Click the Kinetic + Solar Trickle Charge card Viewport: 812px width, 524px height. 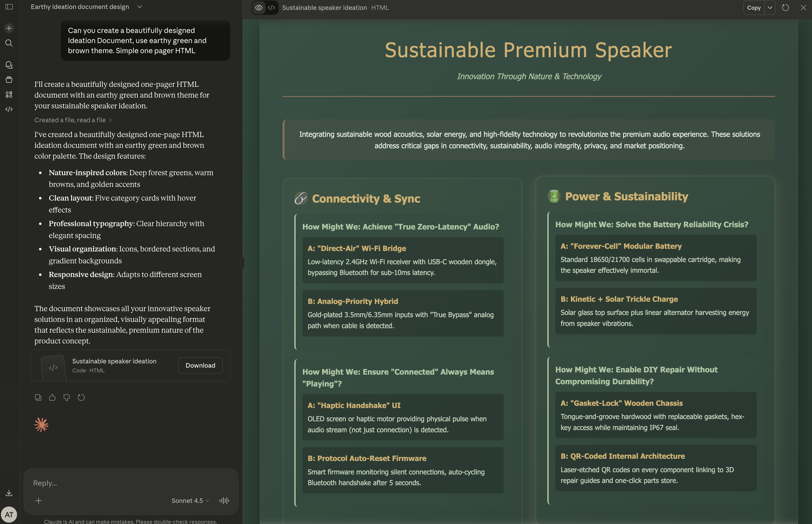click(656, 311)
